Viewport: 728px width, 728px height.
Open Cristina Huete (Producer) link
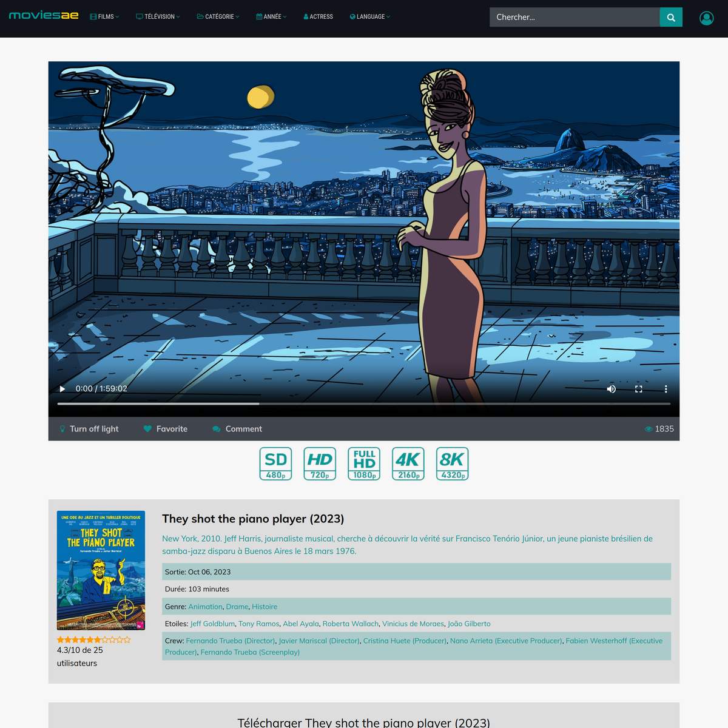click(405, 641)
